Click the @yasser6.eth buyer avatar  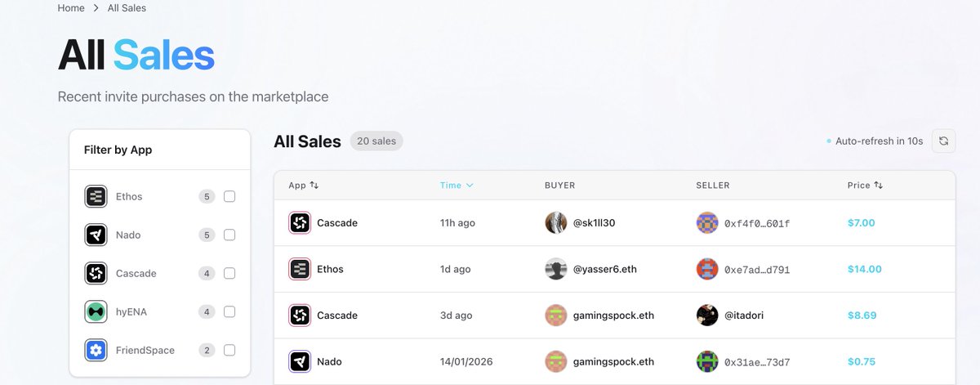(x=556, y=269)
